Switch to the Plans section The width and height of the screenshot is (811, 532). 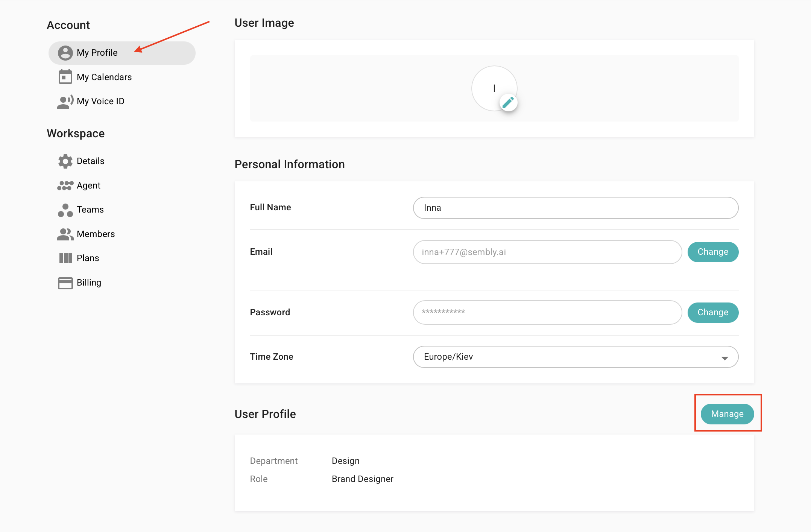coord(88,258)
